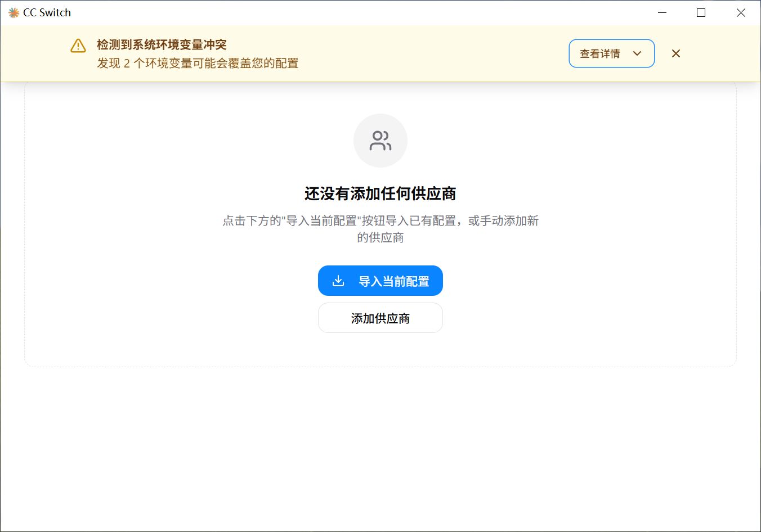Screen dimensions: 761x532
Task: Dismiss the environment variable conflict banner
Action: click(x=676, y=53)
